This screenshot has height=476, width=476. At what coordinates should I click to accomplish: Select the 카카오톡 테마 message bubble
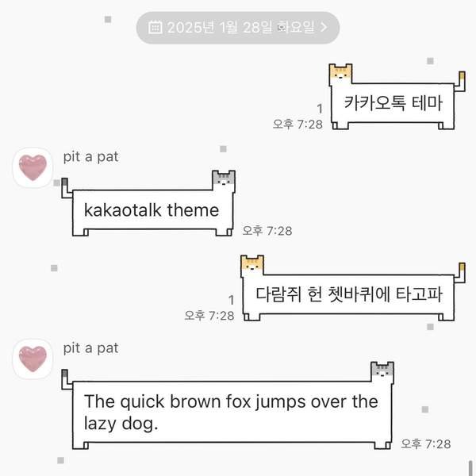point(393,103)
